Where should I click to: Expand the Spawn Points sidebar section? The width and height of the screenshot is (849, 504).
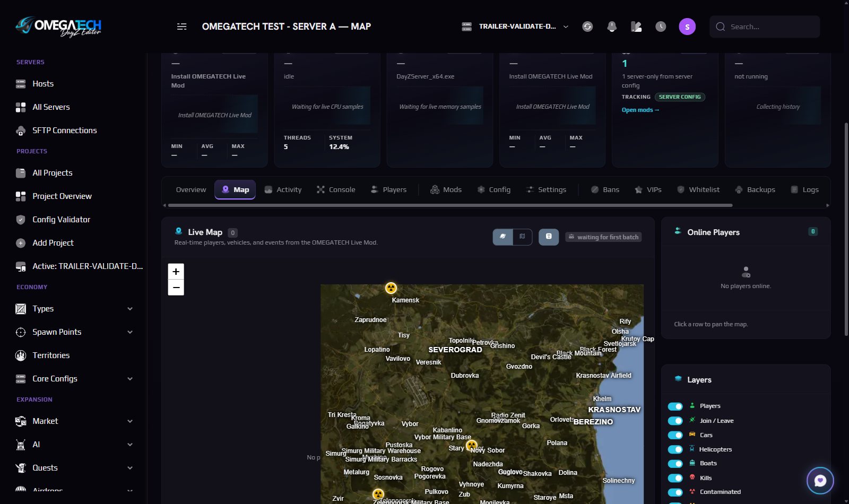[x=74, y=332]
